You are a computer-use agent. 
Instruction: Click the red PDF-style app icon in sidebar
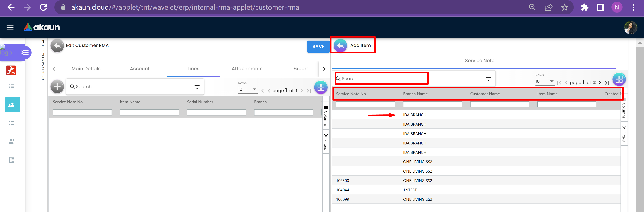[11, 70]
